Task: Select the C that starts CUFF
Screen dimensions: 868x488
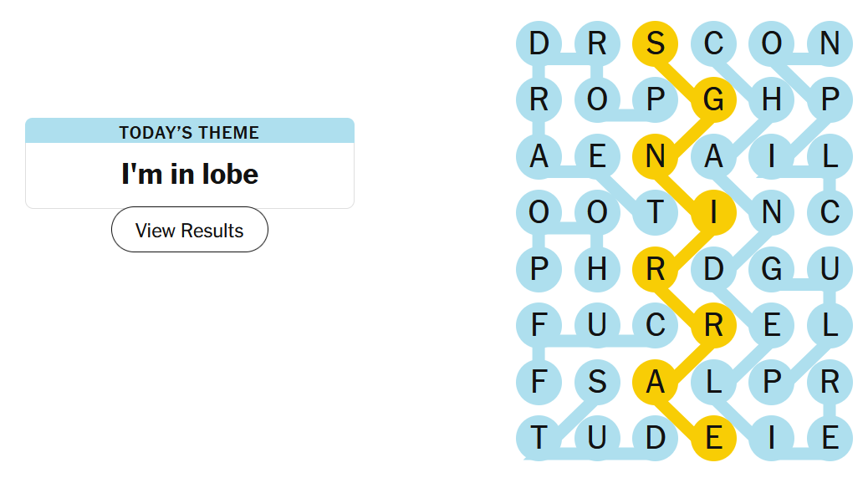Action: point(656,325)
